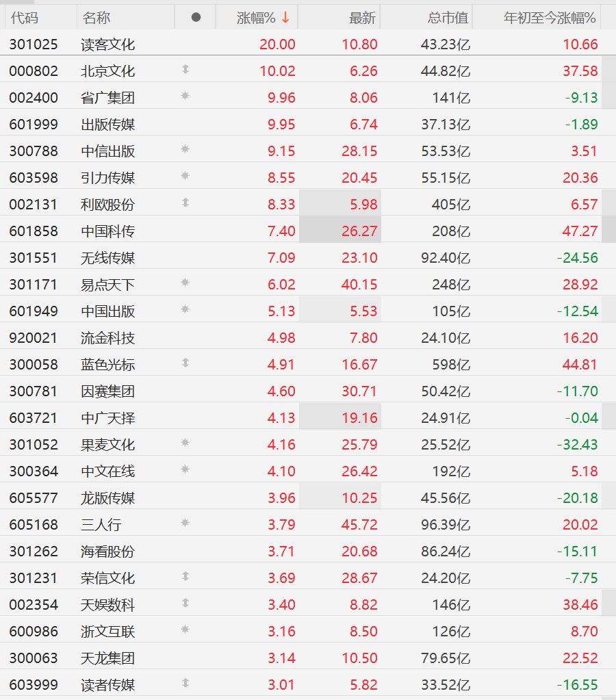The image size is (616, 700).
Task: Click the starburst marker on the 果麦文化 row
Action: pyautogui.click(x=185, y=443)
